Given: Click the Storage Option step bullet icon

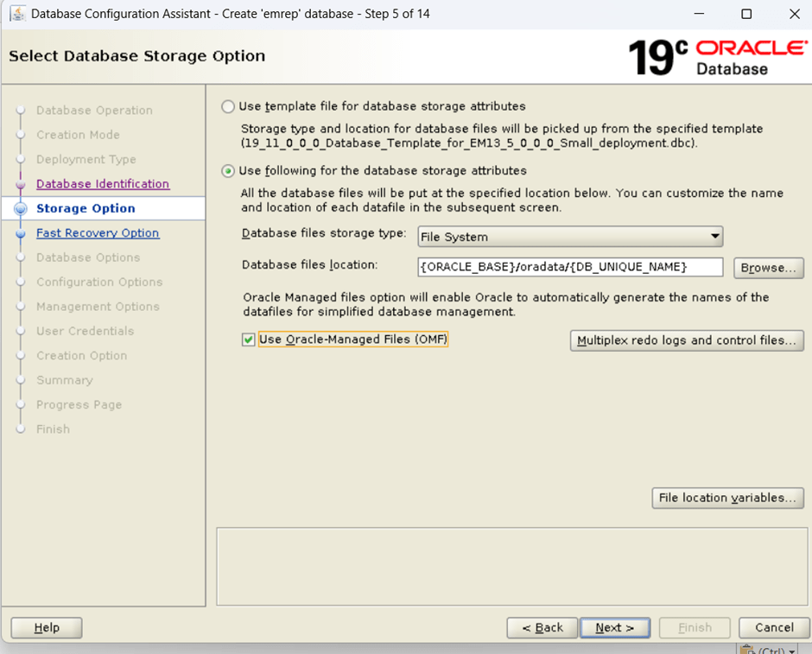Looking at the screenshot, I should [20, 208].
